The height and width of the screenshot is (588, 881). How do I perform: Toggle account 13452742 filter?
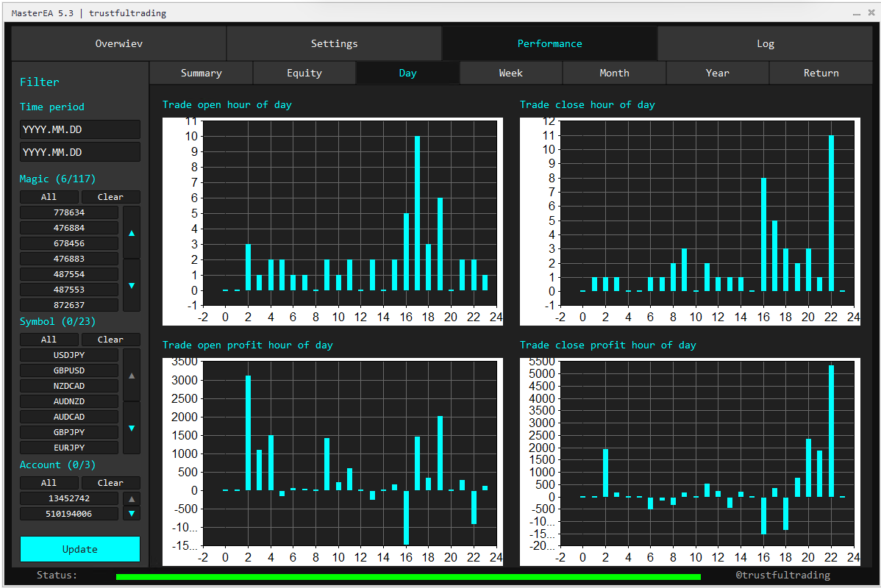tap(69, 498)
